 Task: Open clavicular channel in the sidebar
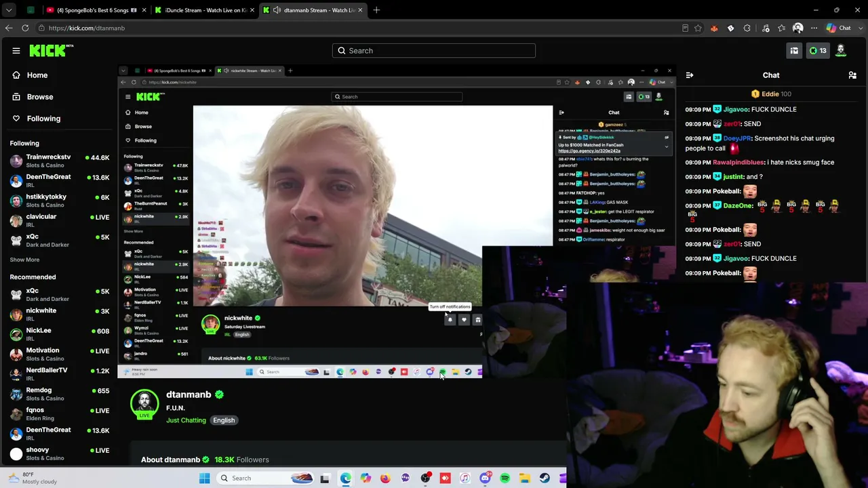click(59, 220)
